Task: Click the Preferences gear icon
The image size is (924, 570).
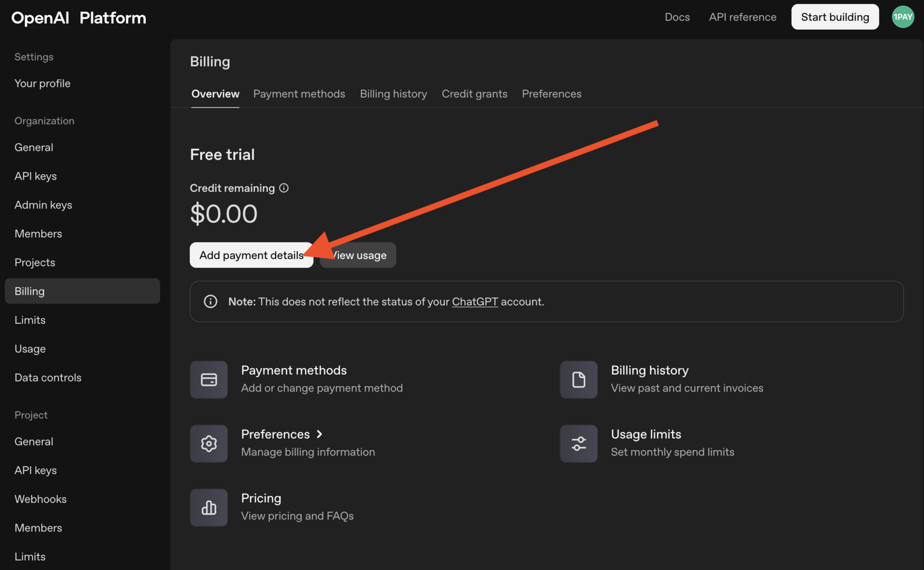Action: coord(209,444)
